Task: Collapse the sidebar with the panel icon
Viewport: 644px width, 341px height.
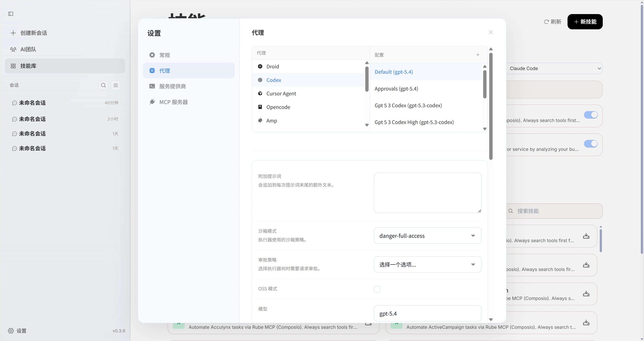Action: tap(11, 14)
